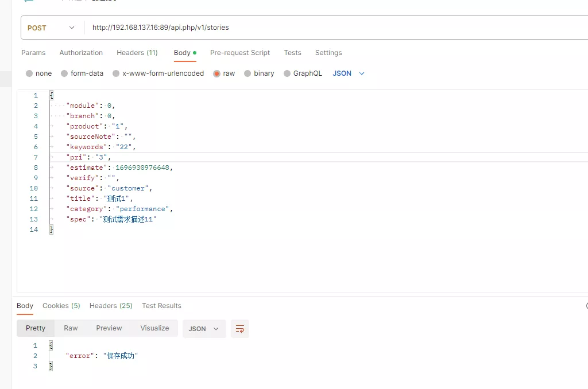
Task: Click the "customer" source value
Action: tap(128, 189)
